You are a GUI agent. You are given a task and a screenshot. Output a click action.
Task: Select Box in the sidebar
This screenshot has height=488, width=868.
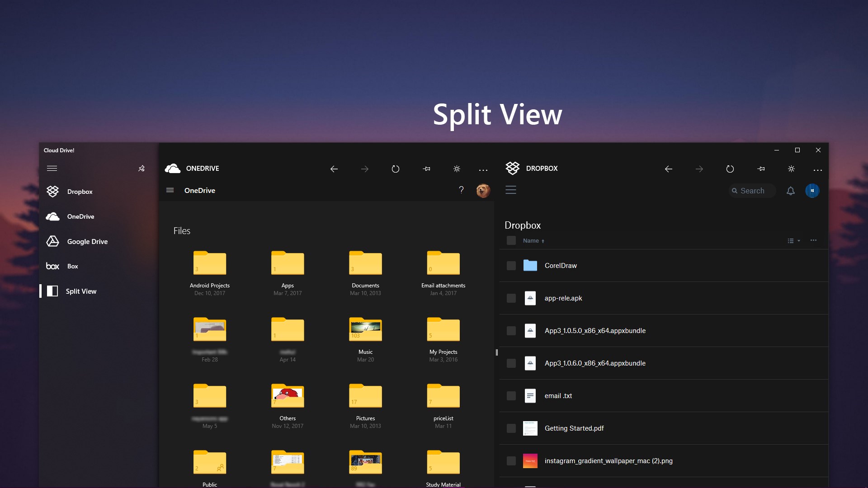72,266
